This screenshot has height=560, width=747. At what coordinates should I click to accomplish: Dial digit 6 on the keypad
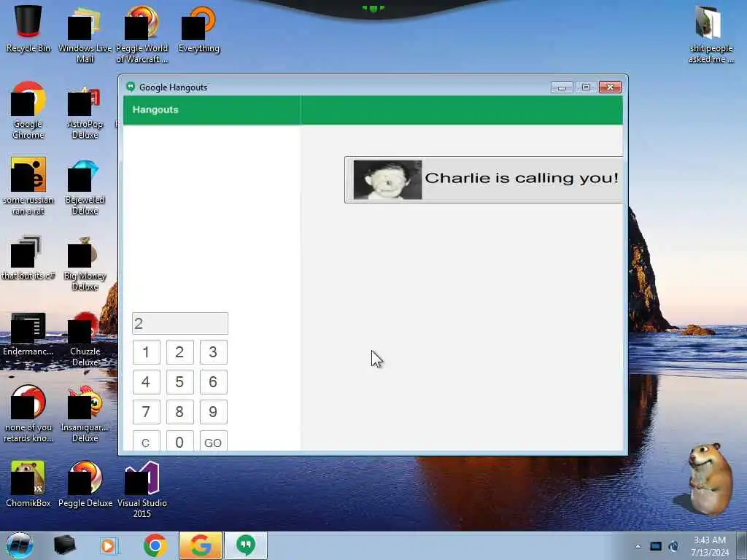click(214, 382)
